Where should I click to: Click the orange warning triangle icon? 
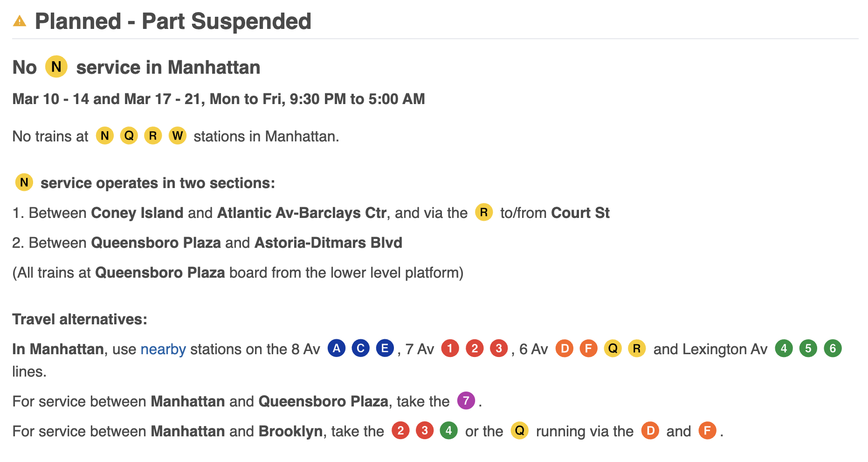20,21
